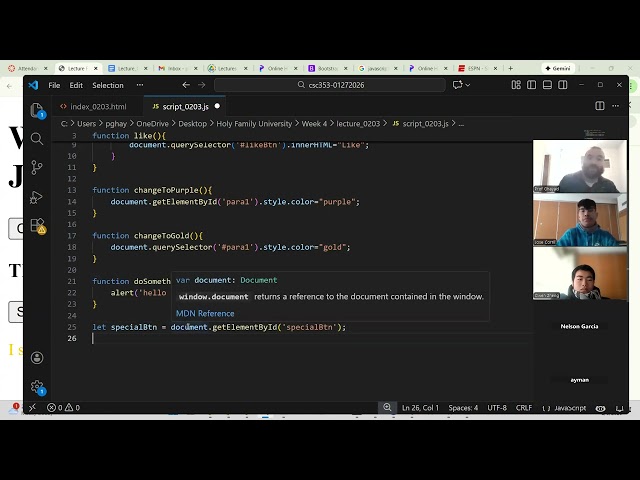
Task: Click the code minimap
Action: click(x=594, y=134)
